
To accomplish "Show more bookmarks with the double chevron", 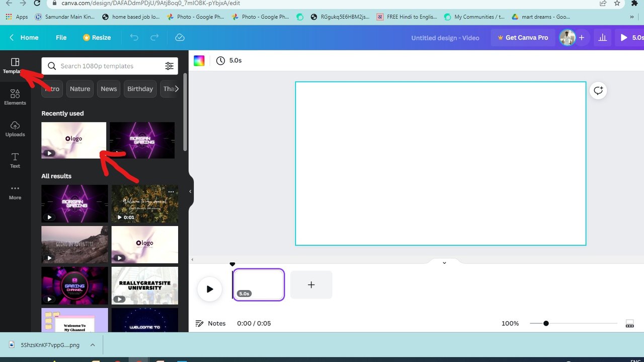I will pos(632,17).
